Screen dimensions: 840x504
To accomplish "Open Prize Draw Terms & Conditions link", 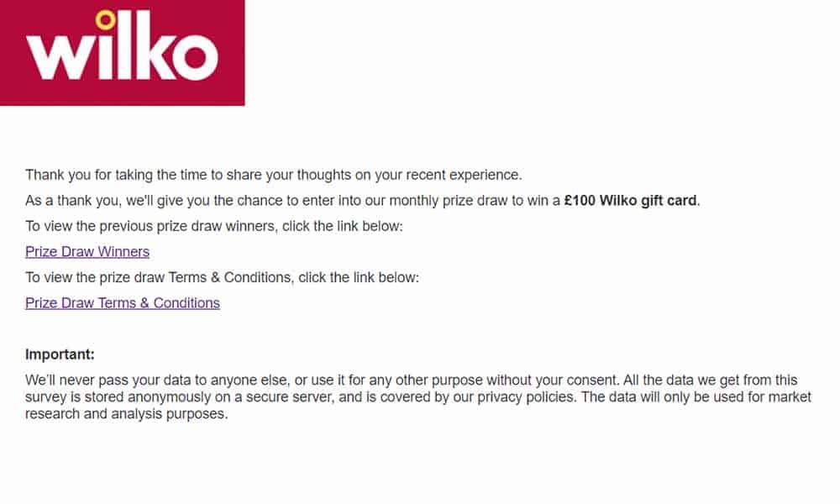I will click(123, 303).
